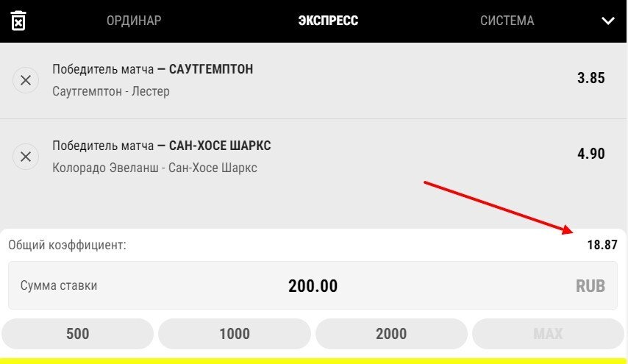Clear the bet slip with trash icon
The image size is (628, 364).
click(x=18, y=21)
